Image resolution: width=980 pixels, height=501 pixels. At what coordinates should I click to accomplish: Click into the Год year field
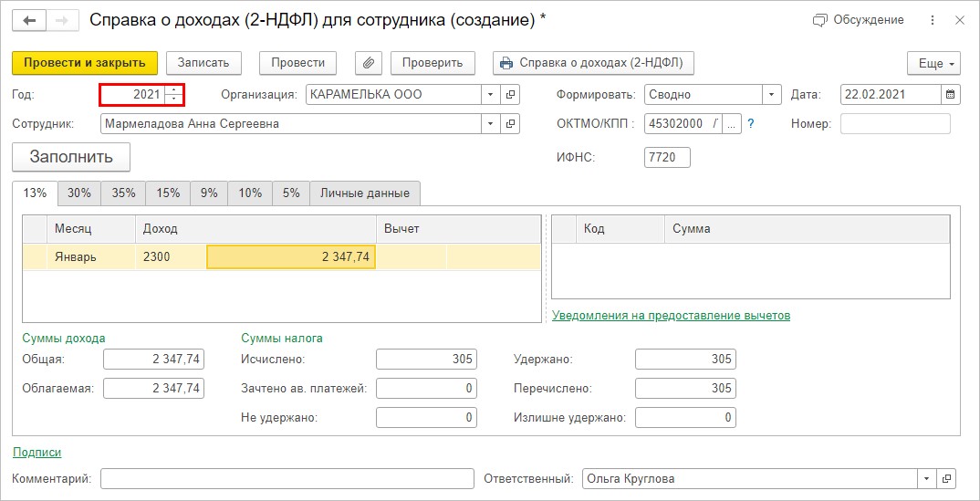[134, 95]
